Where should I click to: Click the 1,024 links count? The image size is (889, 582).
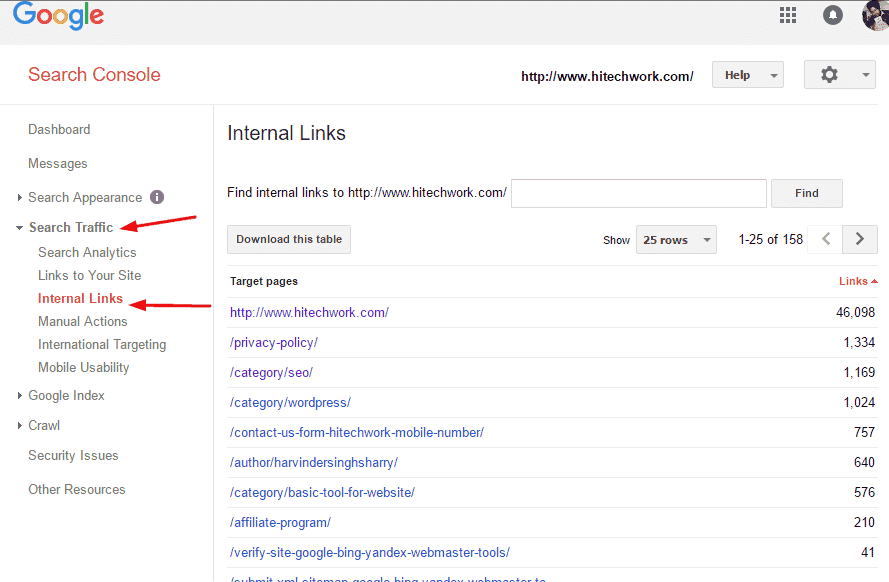coord(859,403)
